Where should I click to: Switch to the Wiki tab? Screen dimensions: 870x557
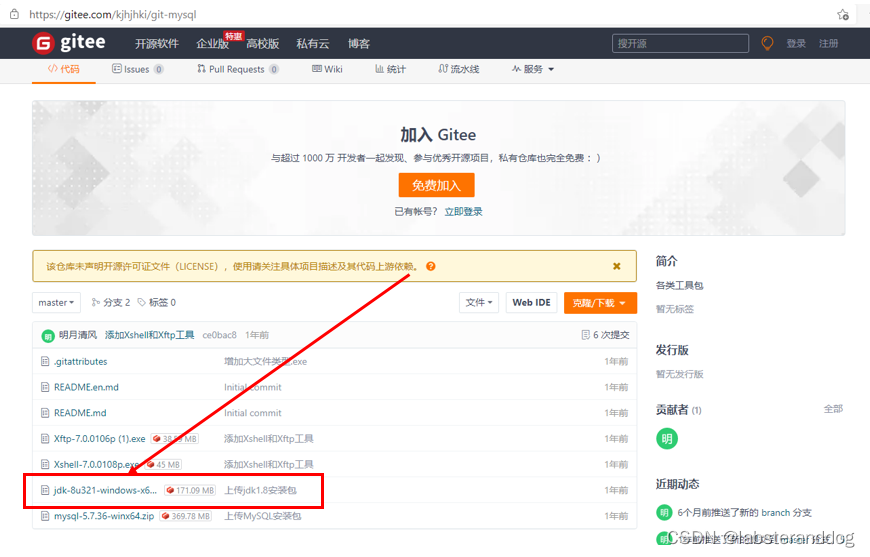point(327,69)
